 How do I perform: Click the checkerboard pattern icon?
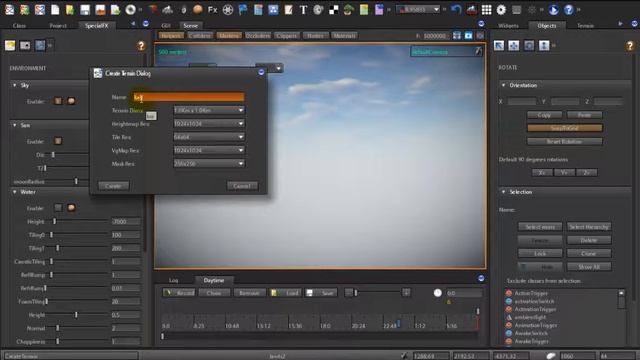coord(333,10)
